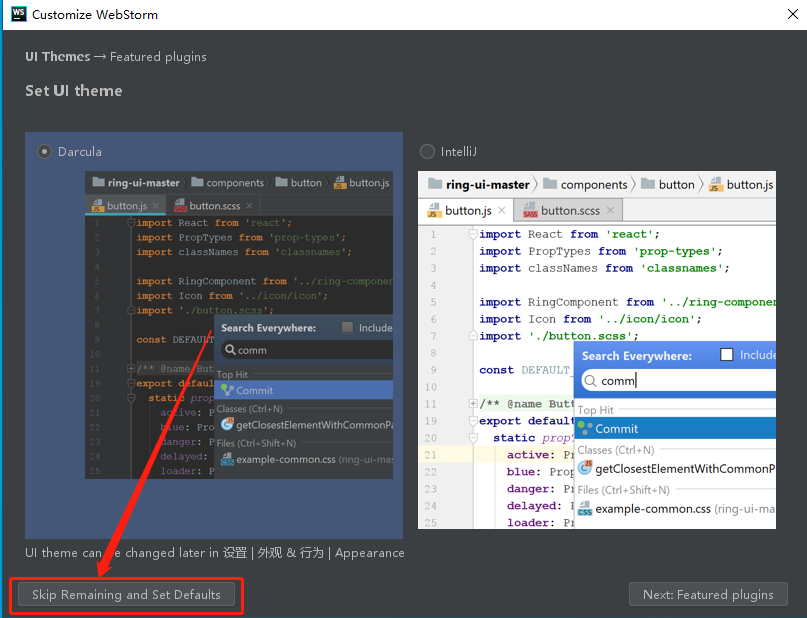The width and height of the screenshot is (807, 618).
Task: Click class icon beside getClosestElement in IntelliJ preview
Action: tap(585, 468)
